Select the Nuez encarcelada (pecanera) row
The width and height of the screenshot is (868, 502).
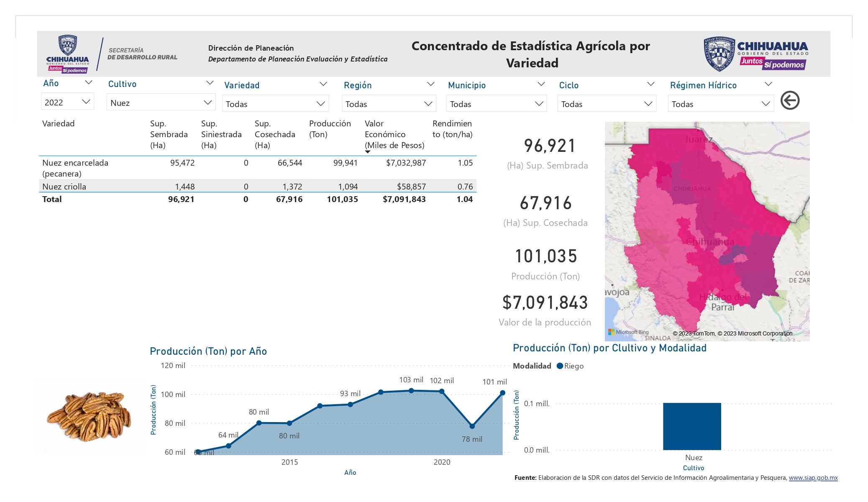258,168
